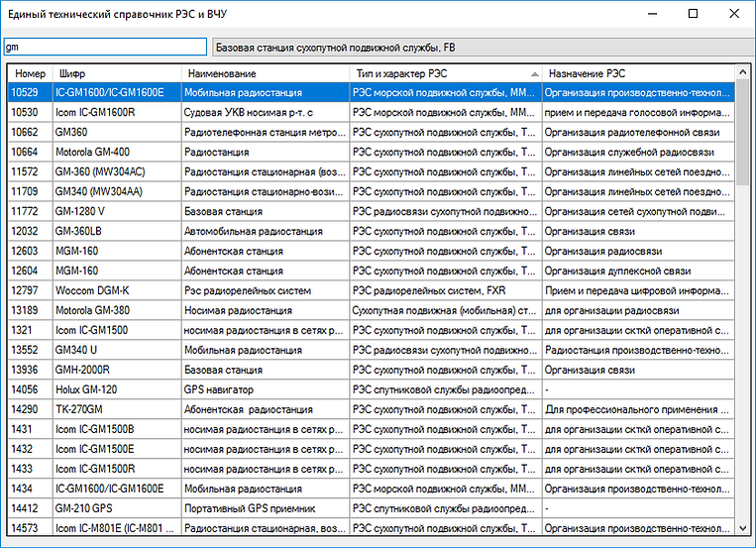Click 'Сухопутная подвижная (мобильная)' type cell
The image size is (756, 548).
pyautogui.click(x=446, y=310)
